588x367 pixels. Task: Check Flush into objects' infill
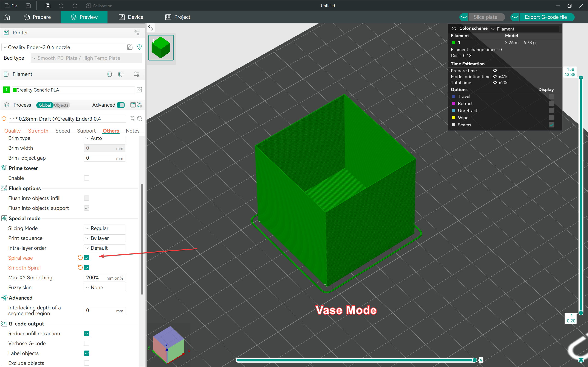[x=86, y=198]
